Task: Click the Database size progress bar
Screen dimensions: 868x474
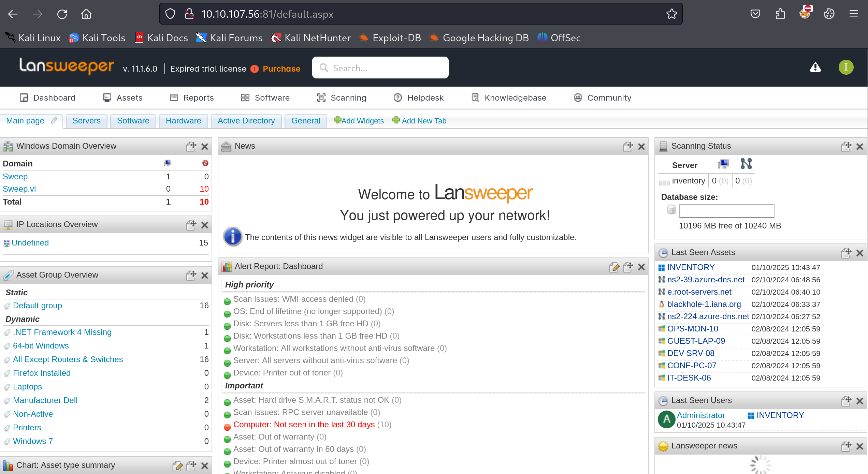Action: pyautogui.click(x=726, y=211)
